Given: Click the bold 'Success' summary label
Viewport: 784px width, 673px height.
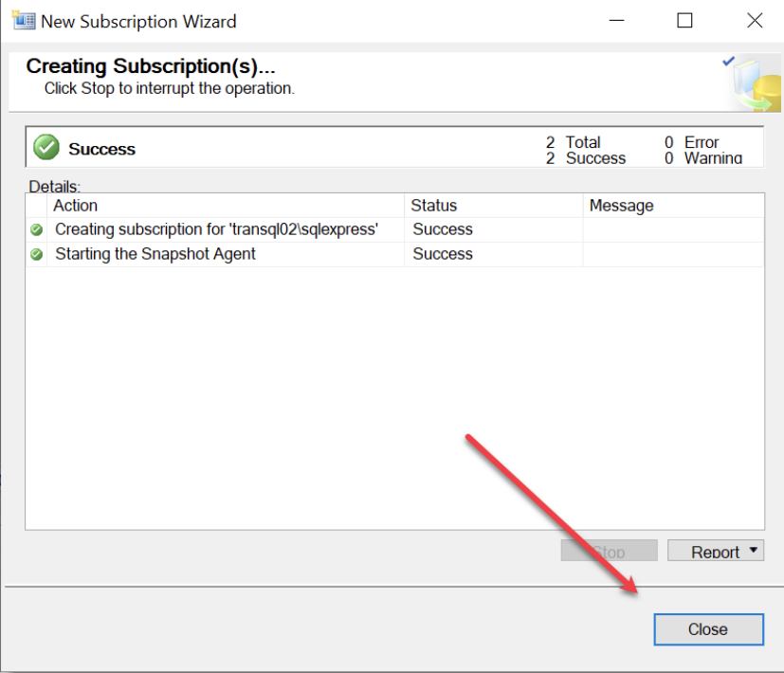Looking at the screenshot, I should (102, 149).
